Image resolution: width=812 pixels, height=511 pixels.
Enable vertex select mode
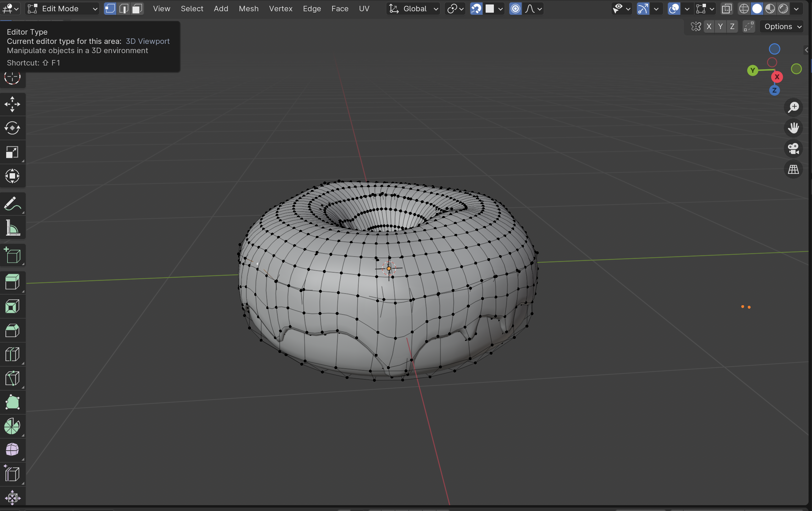(x=110, y=9)
